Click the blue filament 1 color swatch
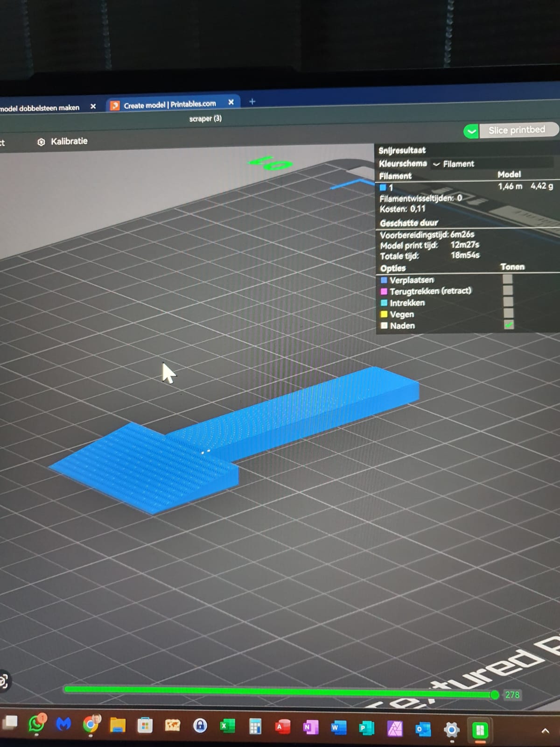The height and width of the screenshot is (747, 560). pyautogui.click(x=383, y=188)
